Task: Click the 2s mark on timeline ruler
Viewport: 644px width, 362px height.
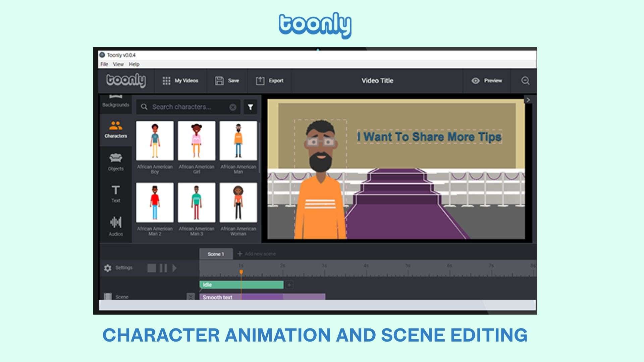Action: (x=282, y=266)
